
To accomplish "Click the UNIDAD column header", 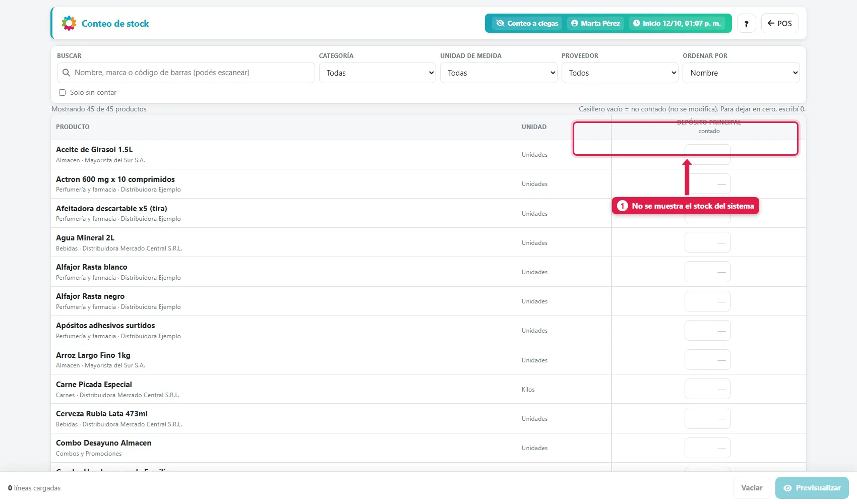I will [534, 127].
